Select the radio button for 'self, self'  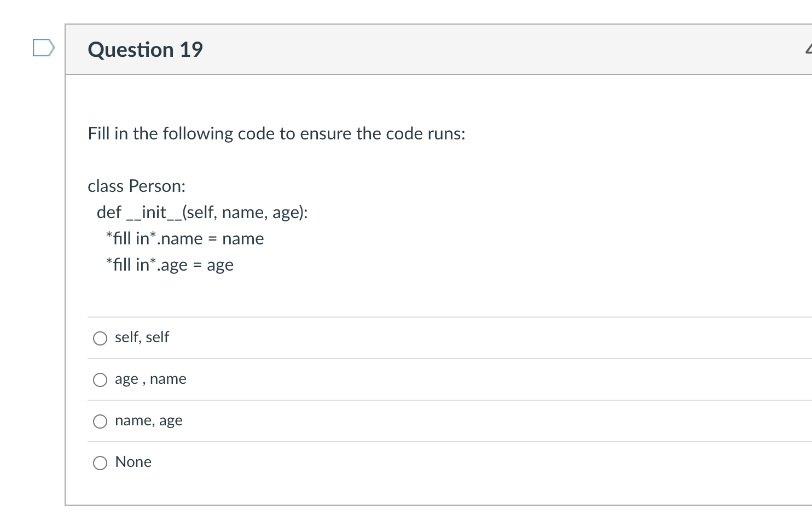coord(100,338)
